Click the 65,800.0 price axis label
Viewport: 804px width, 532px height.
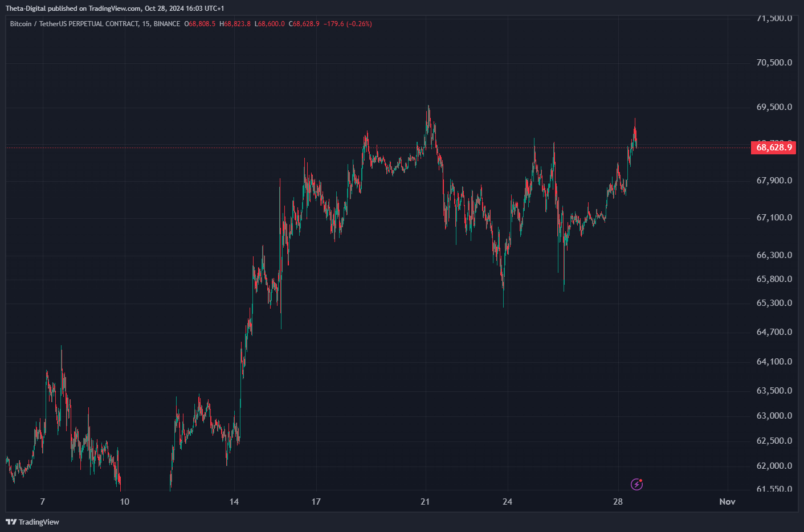click(x=774, y=279)
